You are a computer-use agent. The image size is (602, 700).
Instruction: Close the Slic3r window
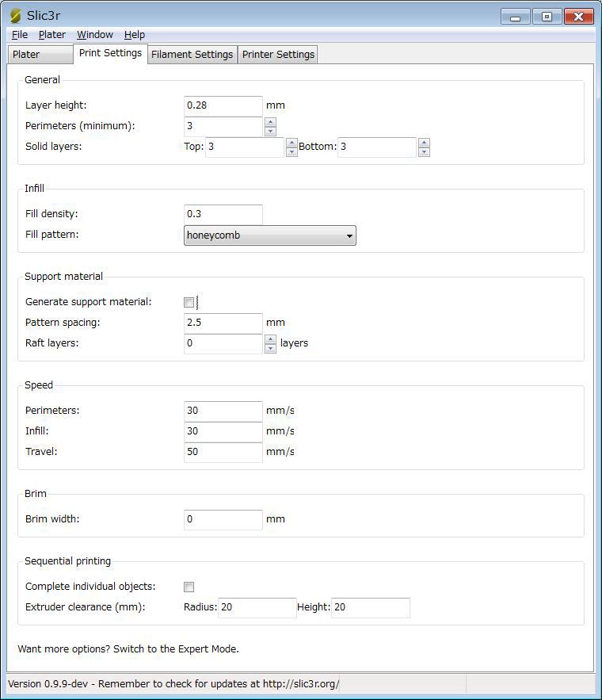578,17
